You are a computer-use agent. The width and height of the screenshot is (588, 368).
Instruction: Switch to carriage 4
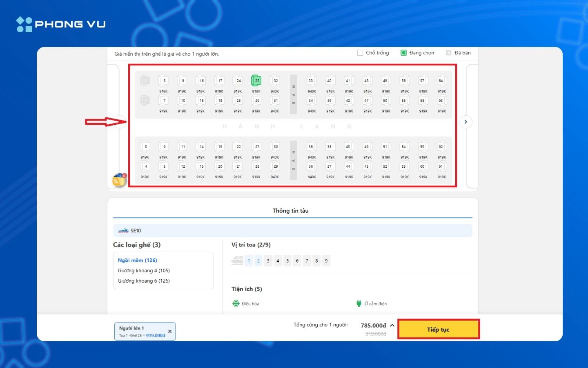click(x=278, y=261)
